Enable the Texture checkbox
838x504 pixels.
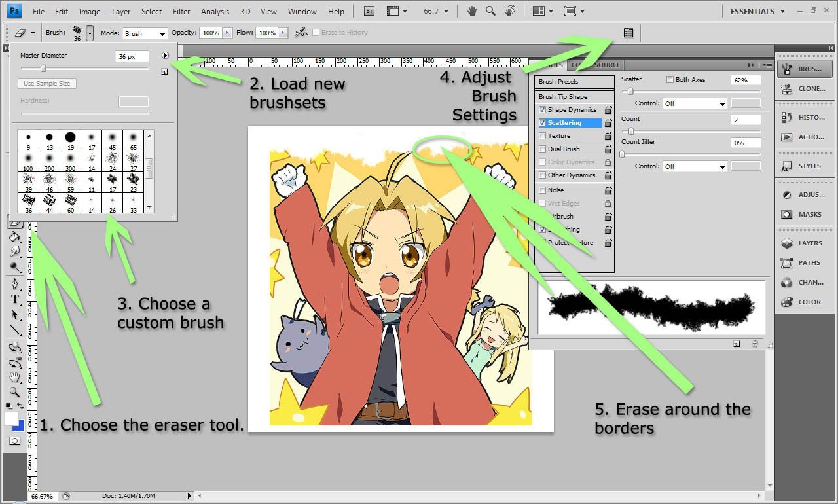tap(542, 136)
